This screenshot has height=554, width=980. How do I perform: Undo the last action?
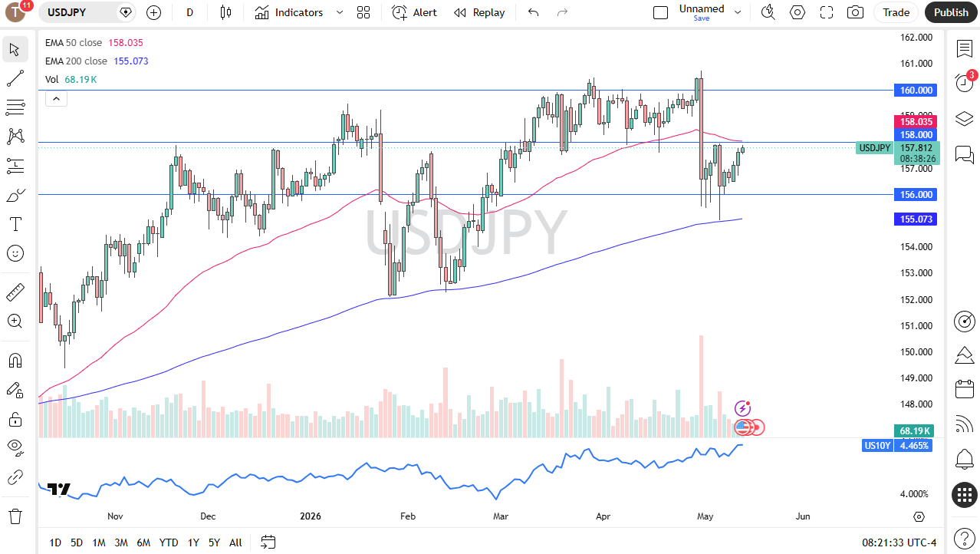point(534,12)
